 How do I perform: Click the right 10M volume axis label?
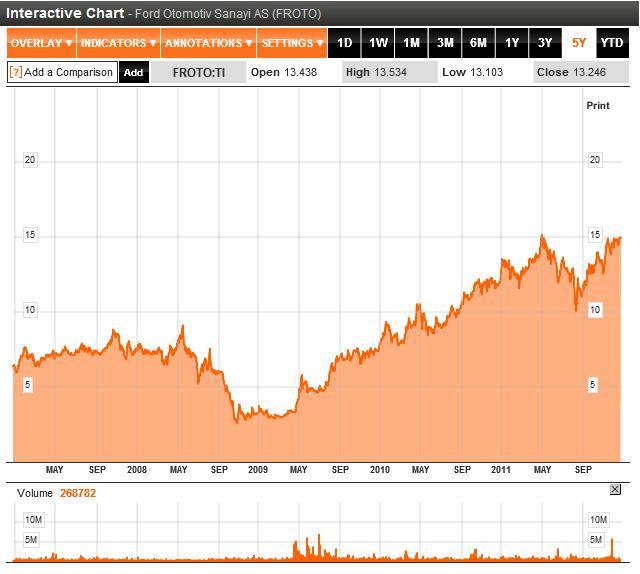pyautogui.click(x=598, y=520)
